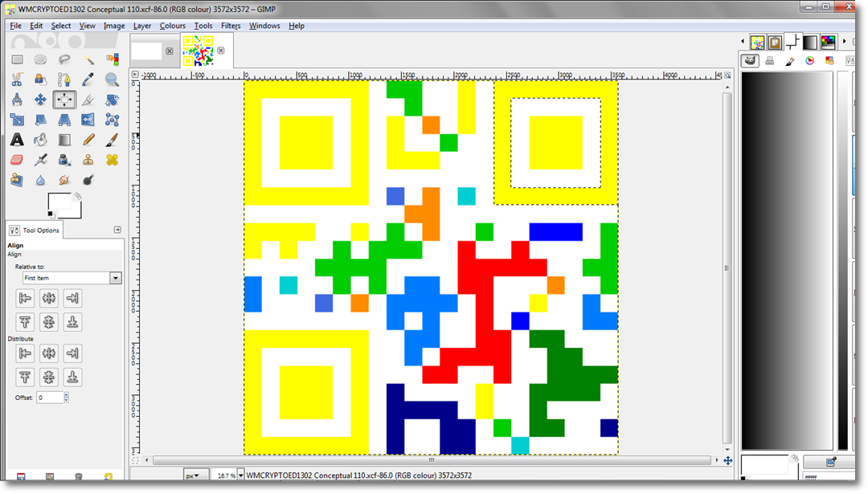Open the Colours menu
The height and width of the screenshot is (494, 868).
(x=172, y=26)
